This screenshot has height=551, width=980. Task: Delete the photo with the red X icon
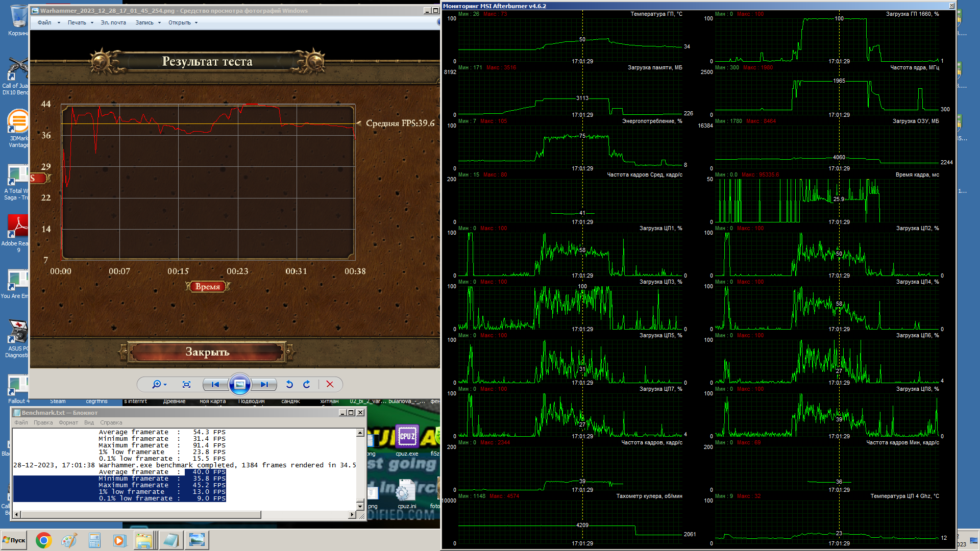tap(330, 385)
